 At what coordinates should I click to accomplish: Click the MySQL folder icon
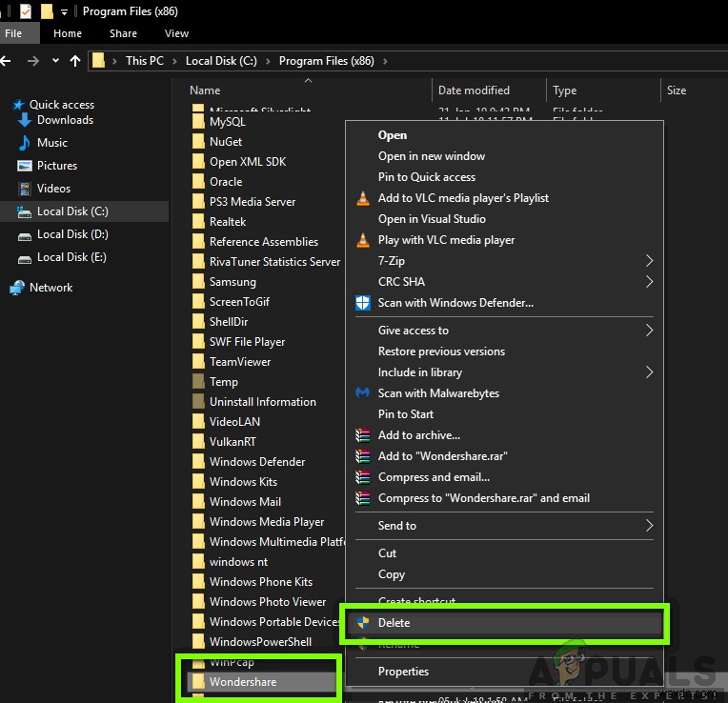(x=198, y=122)
